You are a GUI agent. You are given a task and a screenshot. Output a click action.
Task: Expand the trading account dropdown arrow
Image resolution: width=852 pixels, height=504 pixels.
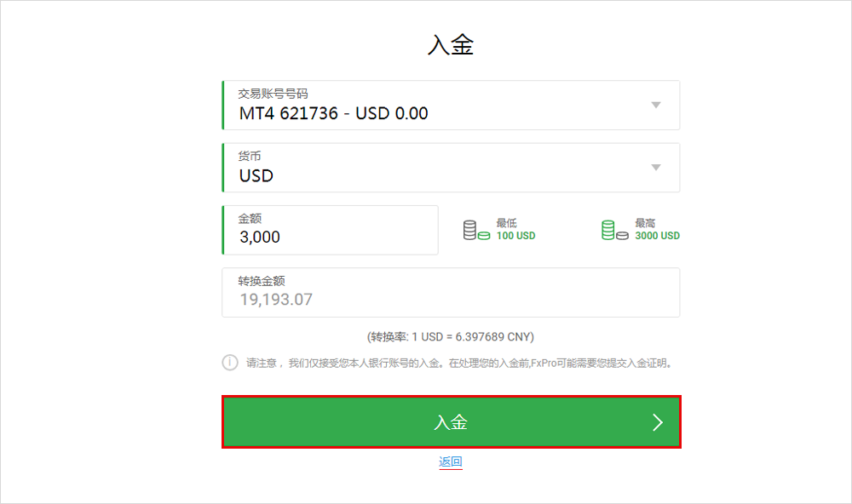[655, 105]
